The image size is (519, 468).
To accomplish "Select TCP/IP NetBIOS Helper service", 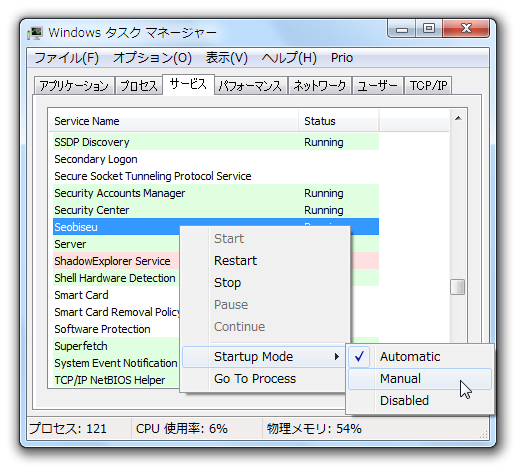I will click(116, 380).
